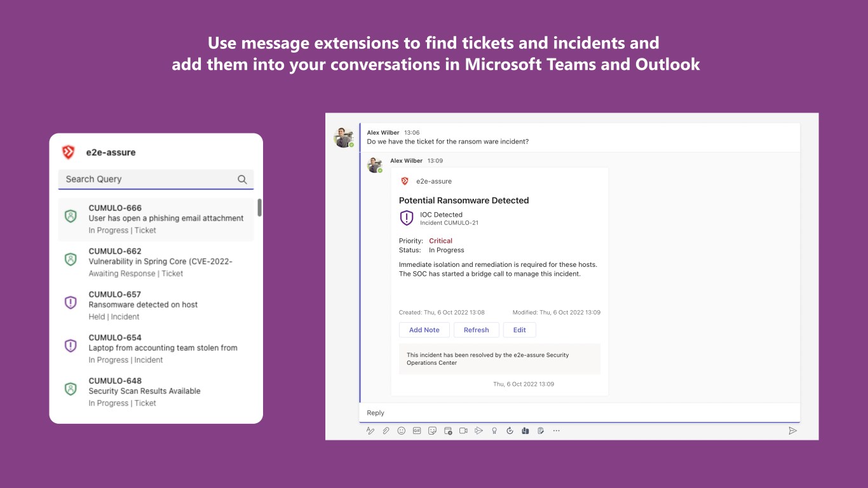Click the Potential Ransomware Detected title
This screenshot has height=488, width=868.
coord(464,200)
